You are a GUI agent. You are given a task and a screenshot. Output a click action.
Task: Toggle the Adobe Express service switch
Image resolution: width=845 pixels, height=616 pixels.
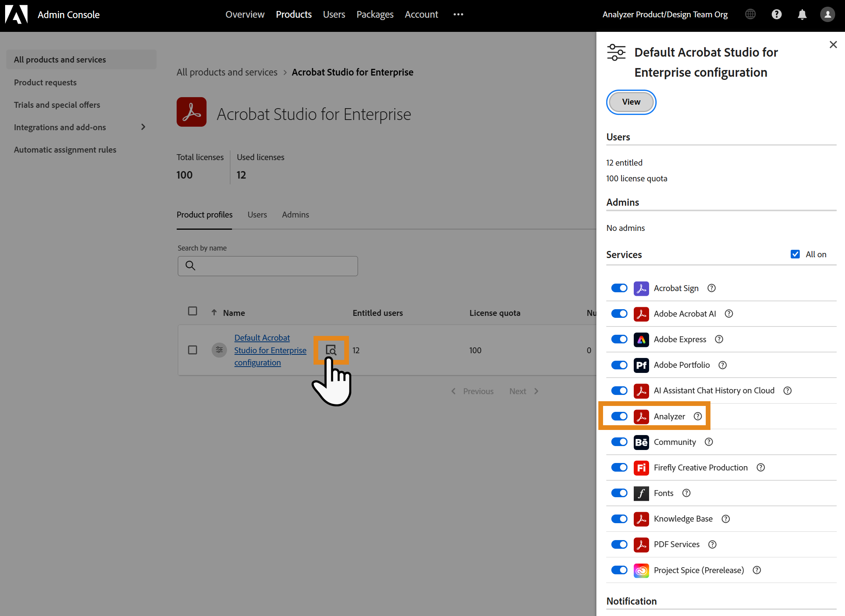tap(619, 339)
